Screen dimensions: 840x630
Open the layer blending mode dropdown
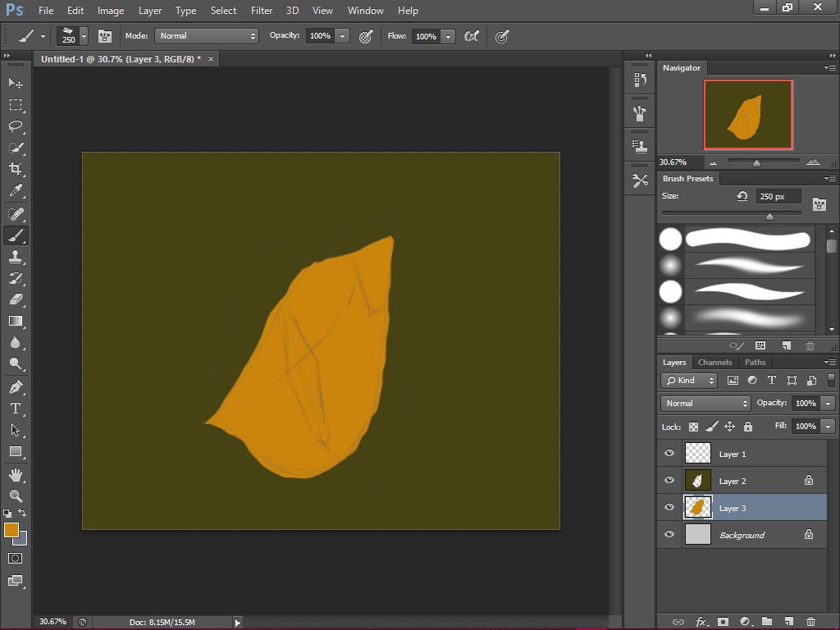tap(704, 403)
